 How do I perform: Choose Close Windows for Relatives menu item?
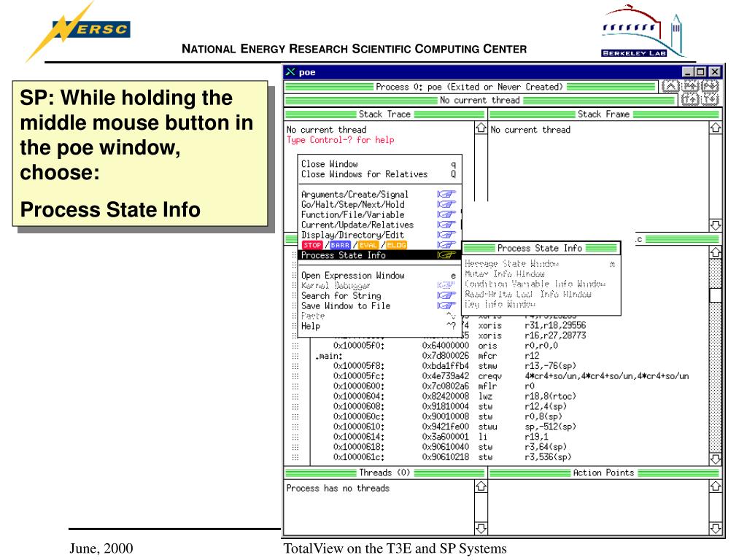click(x=379, y=174)
